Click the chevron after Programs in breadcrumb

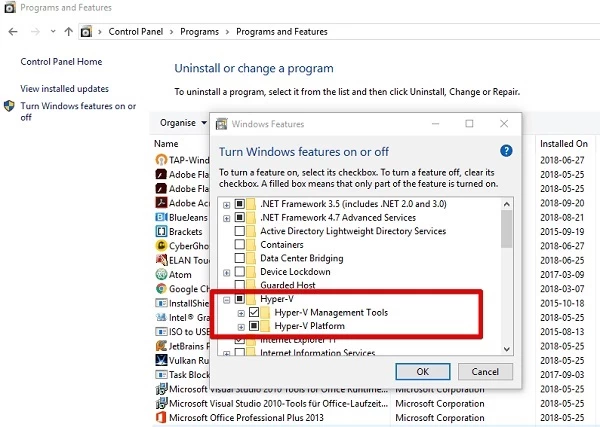click(x=227, y=32)
